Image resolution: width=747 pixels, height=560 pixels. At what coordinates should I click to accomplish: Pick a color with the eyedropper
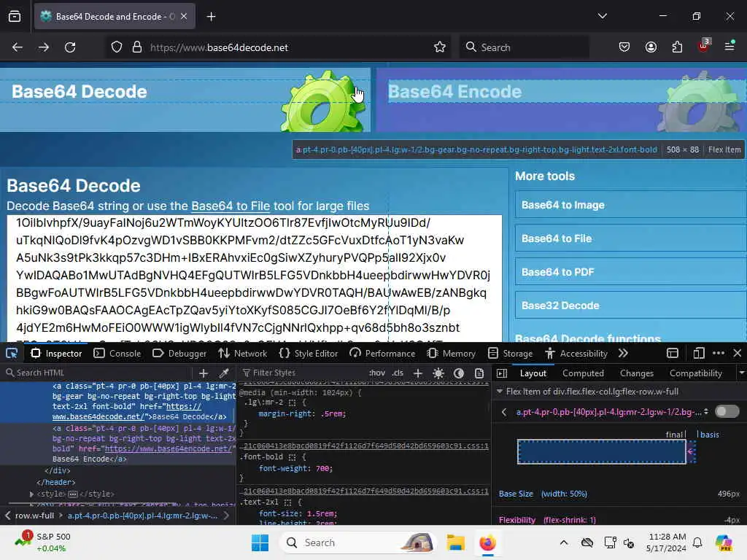pos(224,373)
